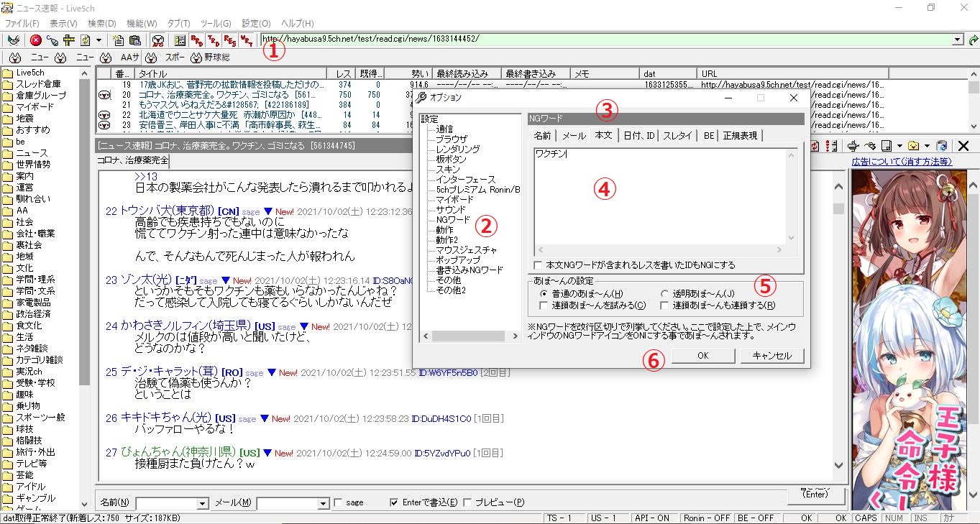The height and width of the screenshot is (524, 980).
Task: Click the WRT write toolbar icon
Action: coord(246,40)
